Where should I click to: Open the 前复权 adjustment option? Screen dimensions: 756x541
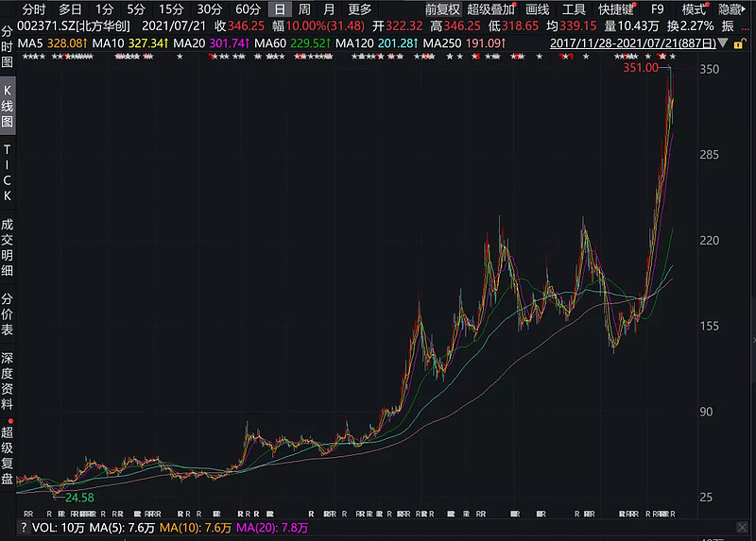coord(442,9)
